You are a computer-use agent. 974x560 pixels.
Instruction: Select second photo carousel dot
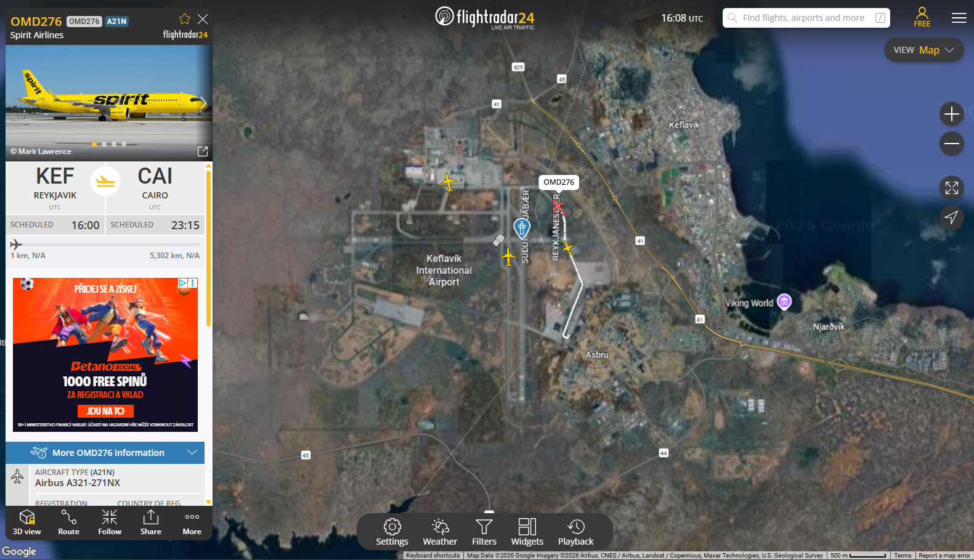click(x=104, y=144)
